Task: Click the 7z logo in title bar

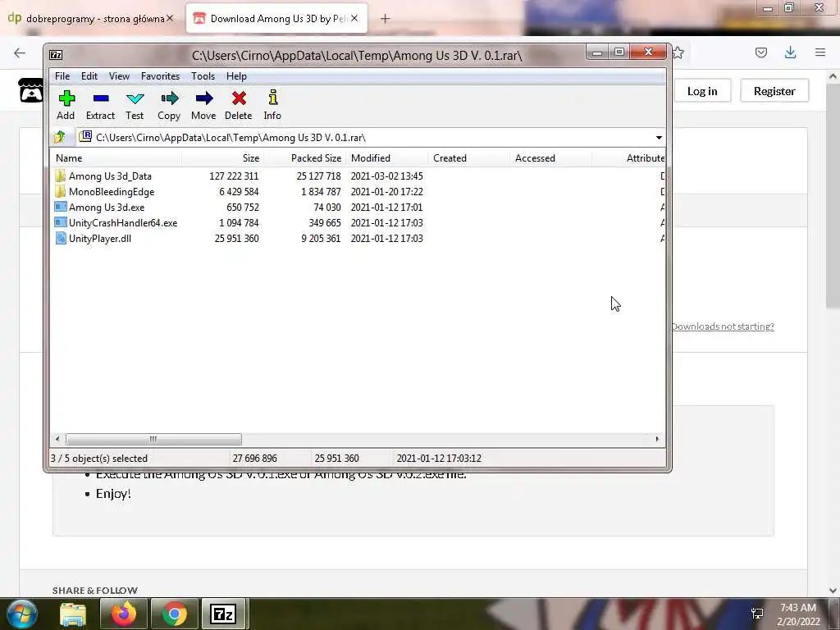Action: (56, 55)
